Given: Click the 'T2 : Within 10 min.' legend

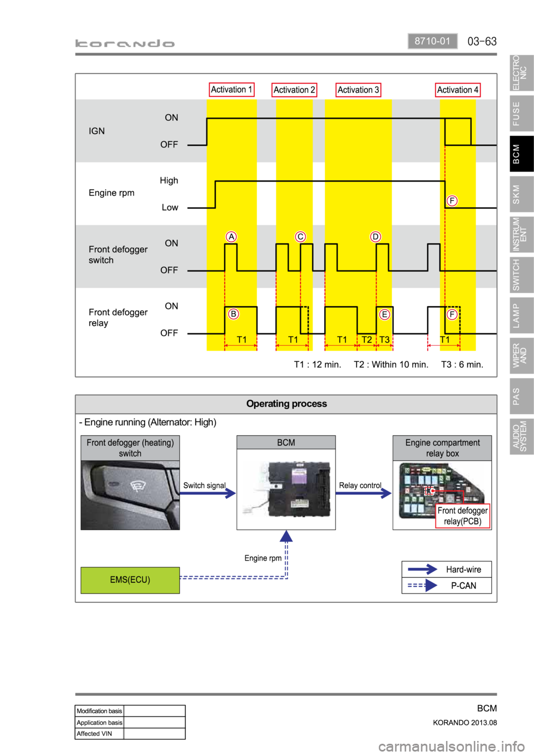Looking at the screenshot, I should pyautogui.click(x=391, y=365).
